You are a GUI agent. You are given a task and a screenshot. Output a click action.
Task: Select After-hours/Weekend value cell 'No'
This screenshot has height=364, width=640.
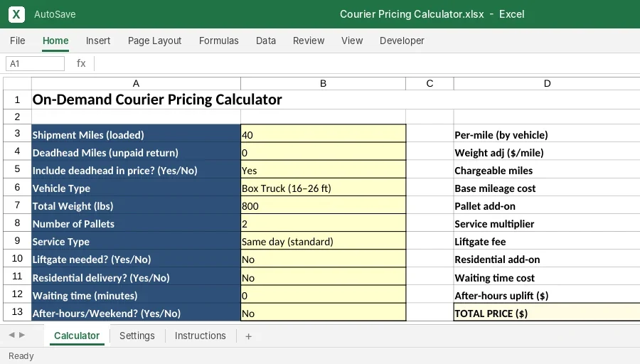[324, 312]
